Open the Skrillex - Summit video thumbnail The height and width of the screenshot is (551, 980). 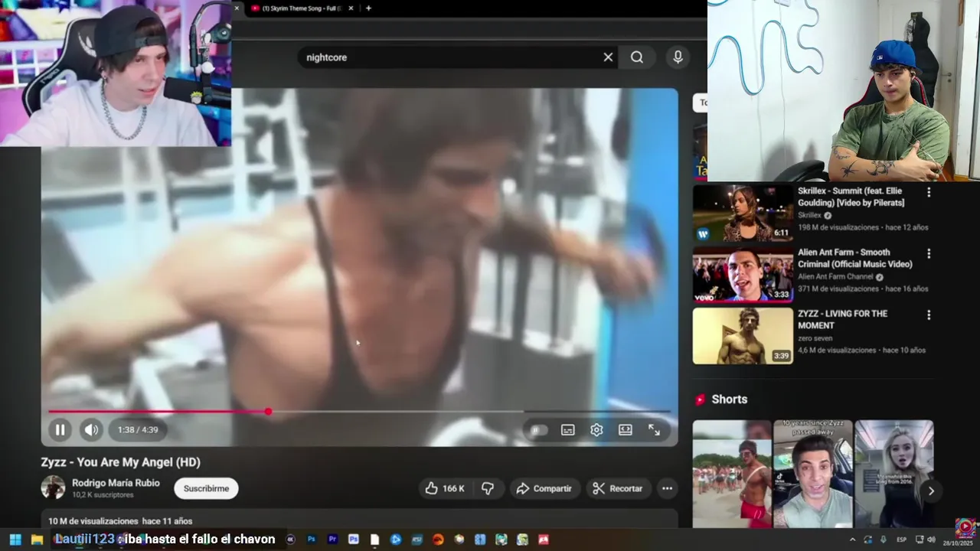click(743, 213)
